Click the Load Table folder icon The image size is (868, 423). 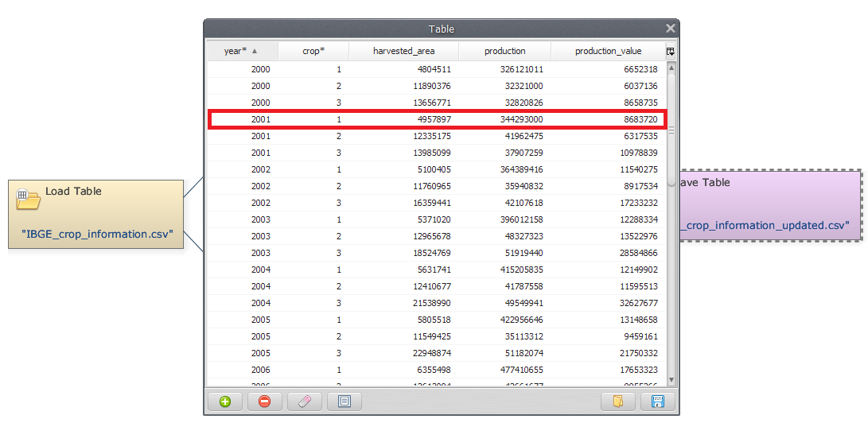[x=28, y=199]
